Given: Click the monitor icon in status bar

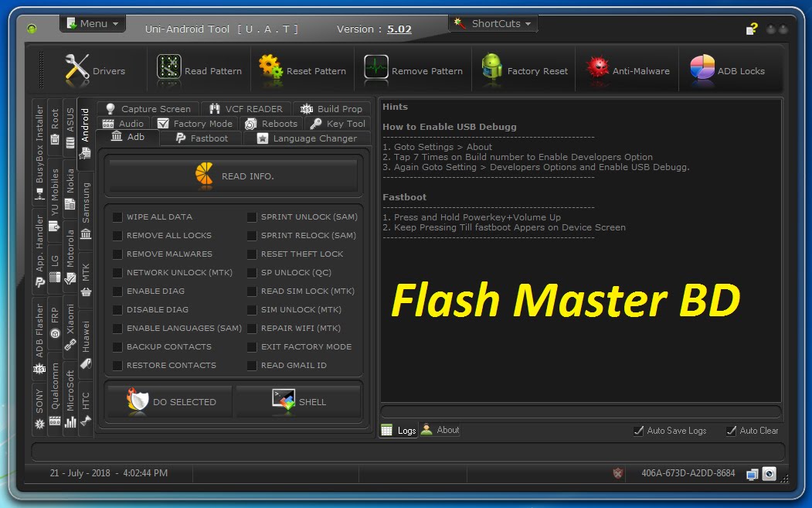Looking at the screenshot, I should tap(753, 474).
